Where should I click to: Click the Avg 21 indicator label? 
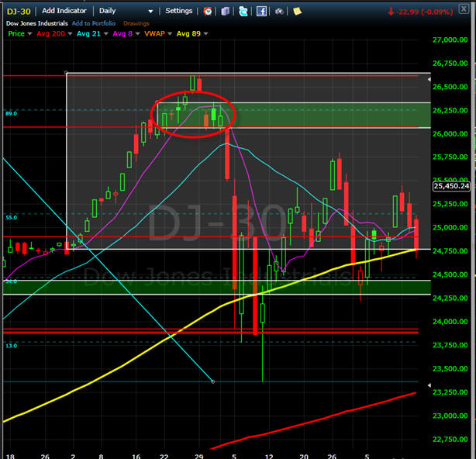[x=88, y=33]
